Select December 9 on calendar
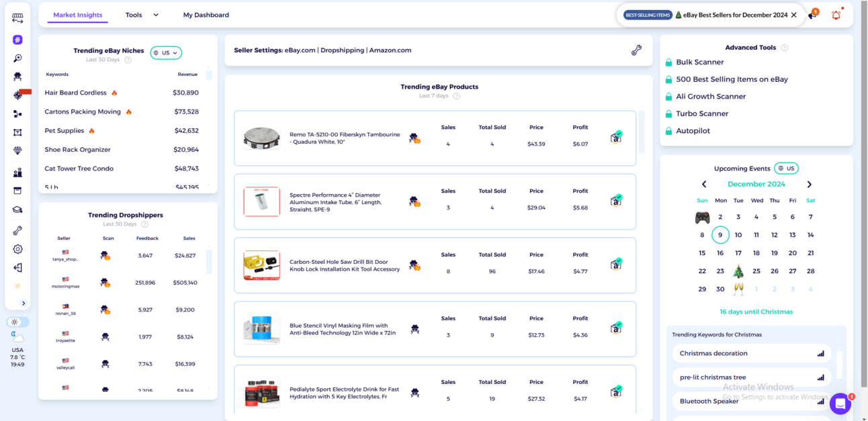 [720, 235]
